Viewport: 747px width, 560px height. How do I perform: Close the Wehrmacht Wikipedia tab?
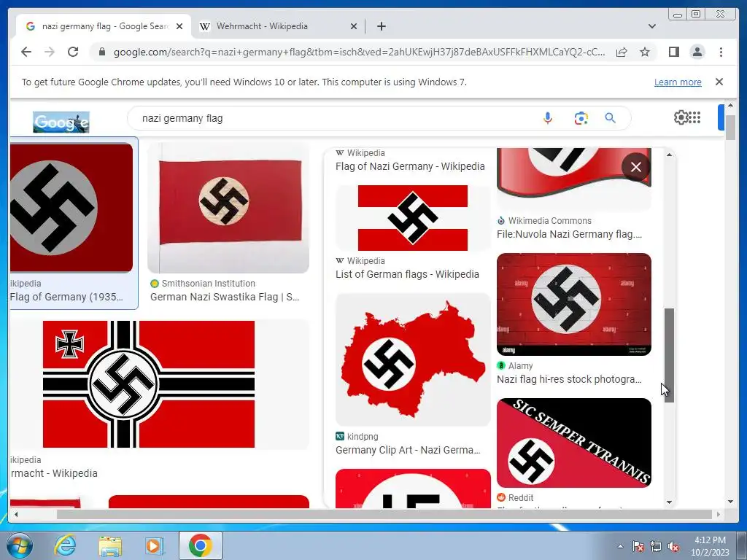[354, 26]
